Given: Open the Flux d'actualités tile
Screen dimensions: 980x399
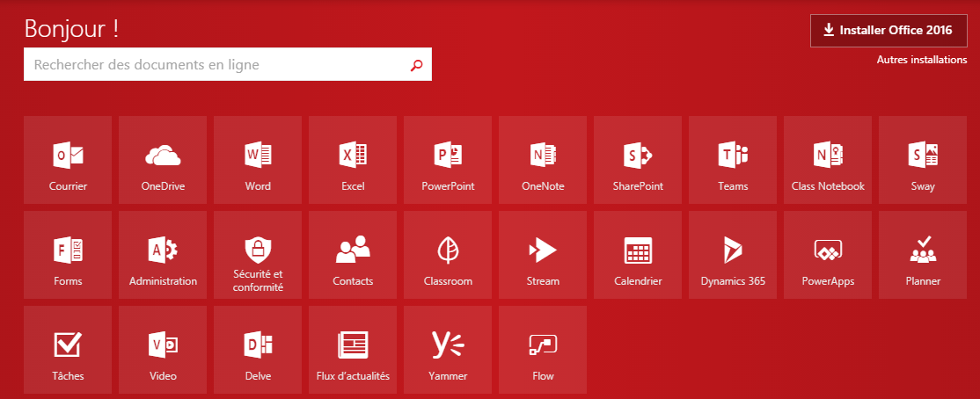Looking at the screenshot, I should [x=353, y=350].
